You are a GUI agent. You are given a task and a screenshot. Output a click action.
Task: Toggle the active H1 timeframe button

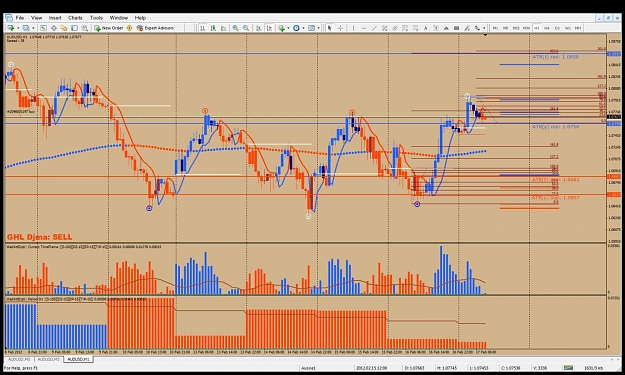coord(537,28)
